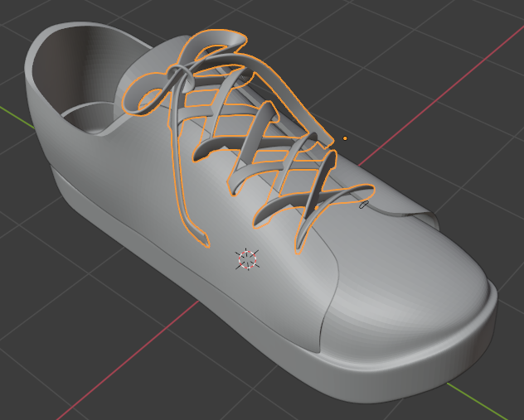Click the orange origin dot beside the laces
Screen dimensions: 524x420
[345, 138]
